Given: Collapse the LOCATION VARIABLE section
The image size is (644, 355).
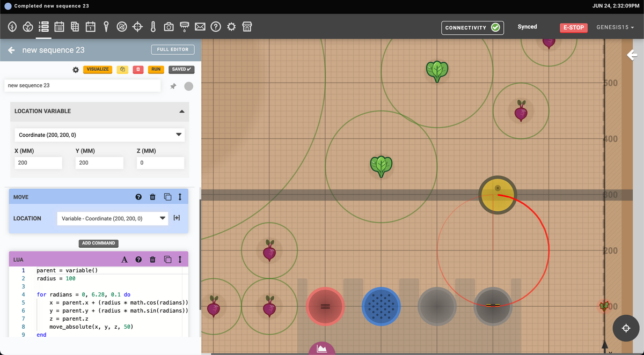Looking at the screenshot, I should click(x=181, y=111).
